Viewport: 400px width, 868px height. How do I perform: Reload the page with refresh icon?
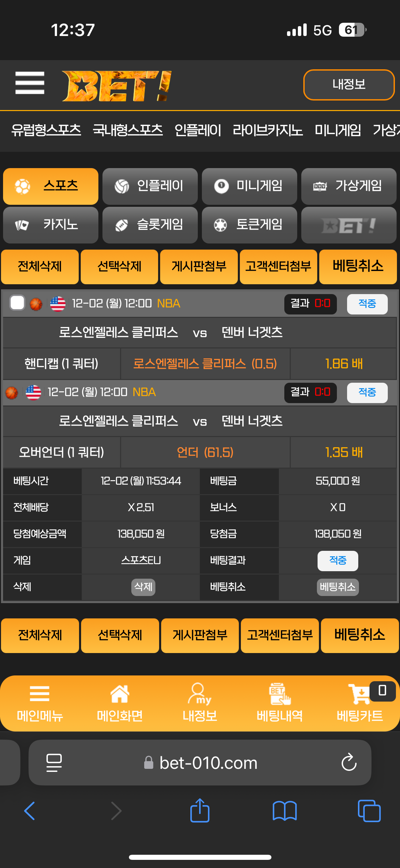pos(349,763)
